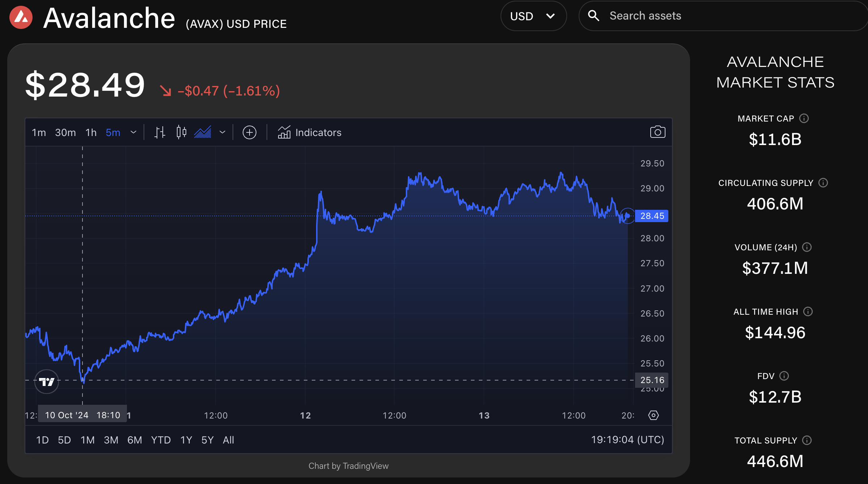The height and width of the screenshot is (484, 868).
Task: Select the Bars chart style icon
Action: point(159,132)
